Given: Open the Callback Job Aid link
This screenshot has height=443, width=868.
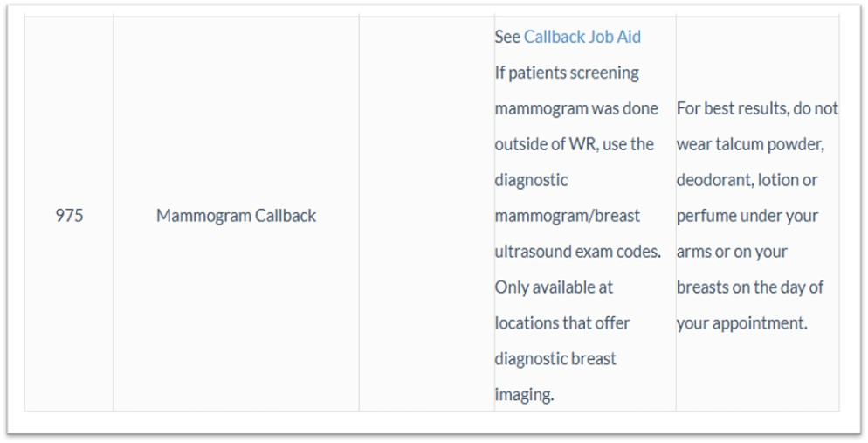Looking at the screenshot, I should pyautogui.click(x=582, y=37).
